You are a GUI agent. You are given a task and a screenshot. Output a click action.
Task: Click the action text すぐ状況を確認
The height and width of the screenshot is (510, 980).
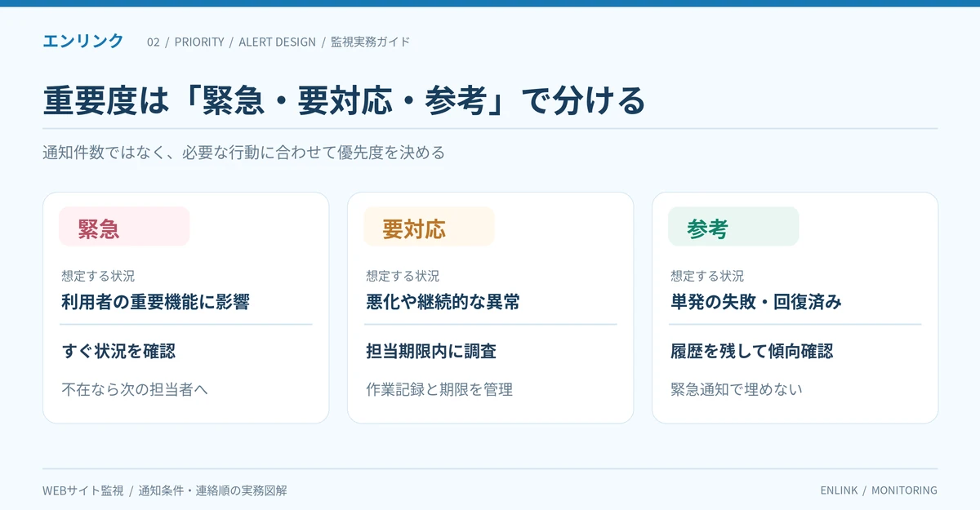pos(118,351)
